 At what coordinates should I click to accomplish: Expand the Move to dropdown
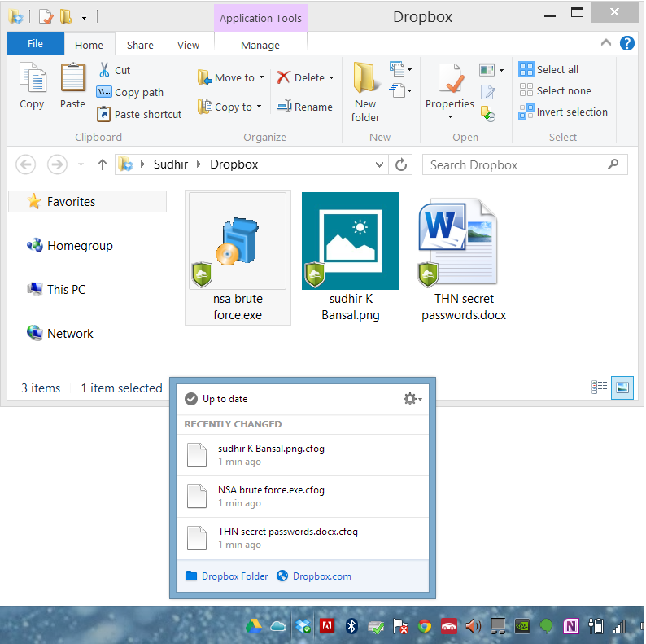[x=261, y=77]
